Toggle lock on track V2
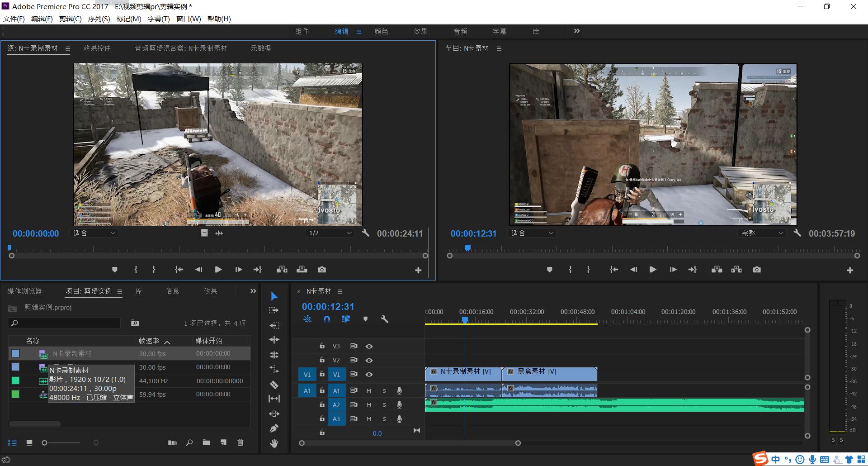The width and height of the screenshot is (868, 466). click(322, 360)
